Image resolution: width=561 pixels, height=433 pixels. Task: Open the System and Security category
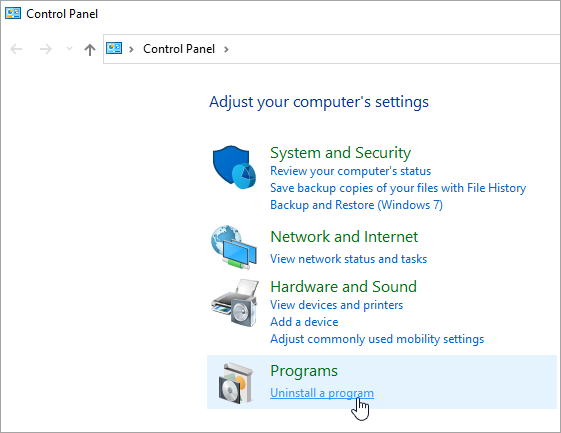(x=340, y=153)
